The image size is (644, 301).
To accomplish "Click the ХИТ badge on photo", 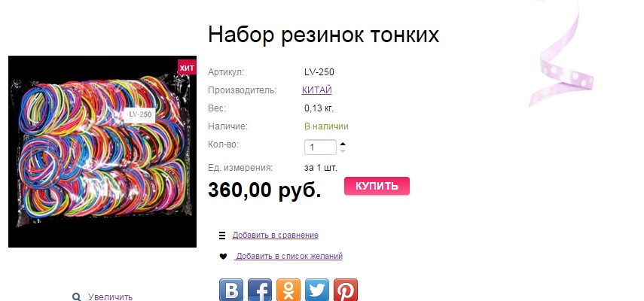I will point(187,68).
